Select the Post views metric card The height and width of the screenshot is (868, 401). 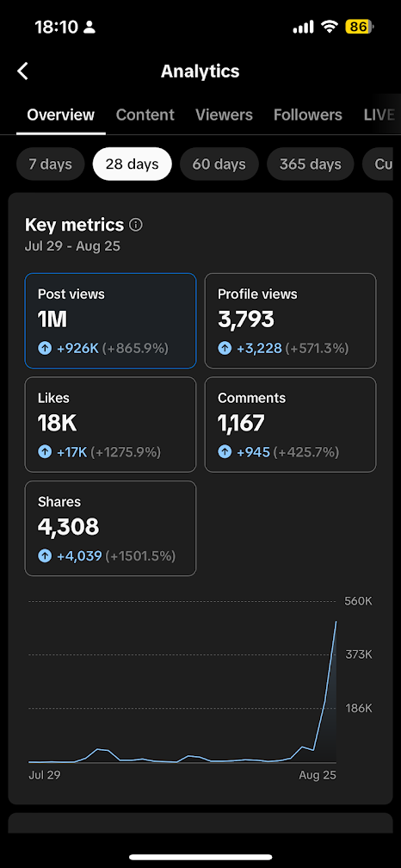coord(111,320)
